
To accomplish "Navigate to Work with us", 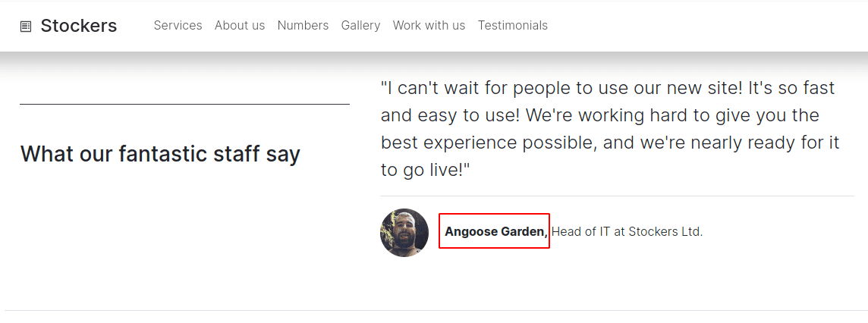I will [429, 26].
